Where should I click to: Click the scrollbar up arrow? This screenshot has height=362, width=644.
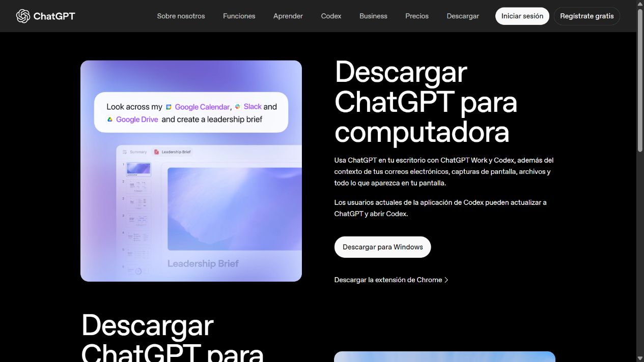click(640, 4)
